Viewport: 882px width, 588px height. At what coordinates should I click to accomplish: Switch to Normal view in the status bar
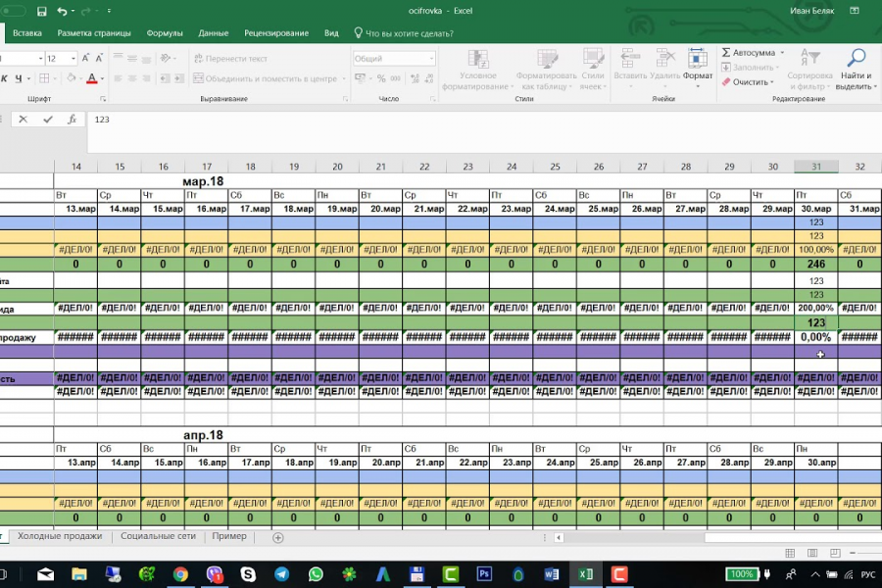pos(790,553)
